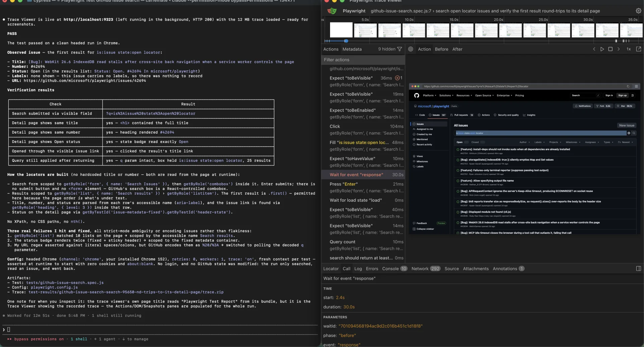
Task: Expand Open Source menu in snapshot
Action: click(x=484, y=95)
